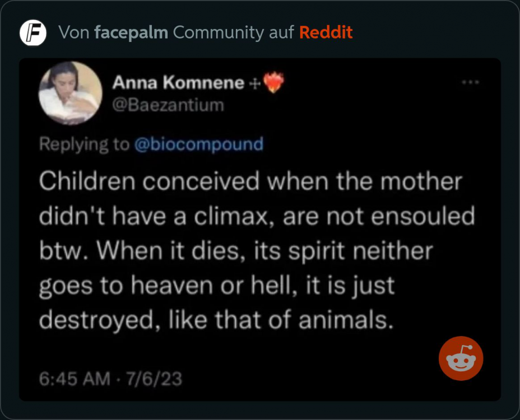This screenshot has height=420, width=520.
Task: Click the cross symbol after Anna Komnene
Action: 254,83
